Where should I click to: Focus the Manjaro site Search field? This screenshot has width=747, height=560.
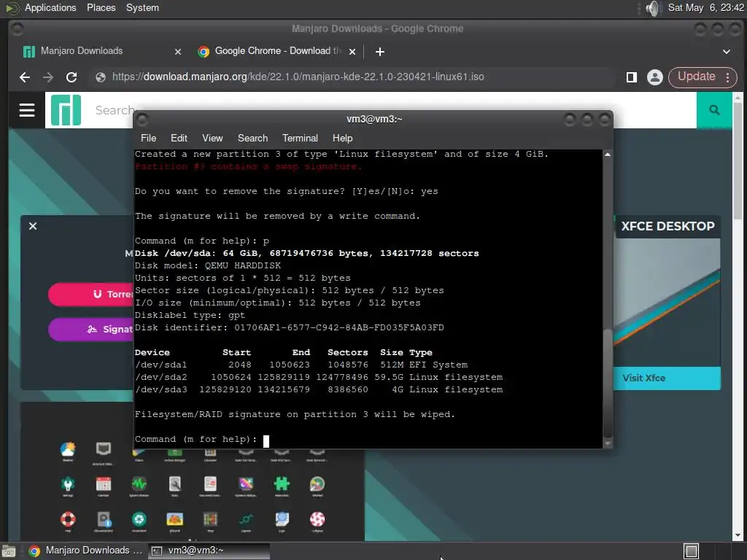click(x=115, y=111)
